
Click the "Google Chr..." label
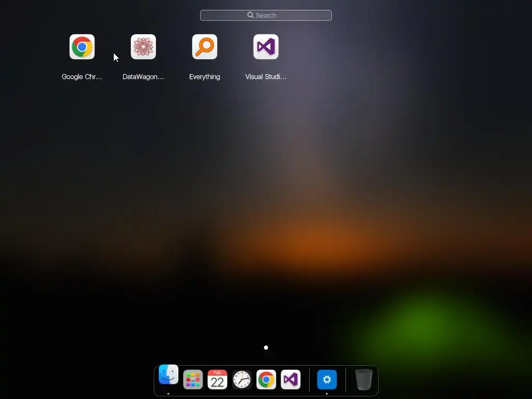pos(82,77)
